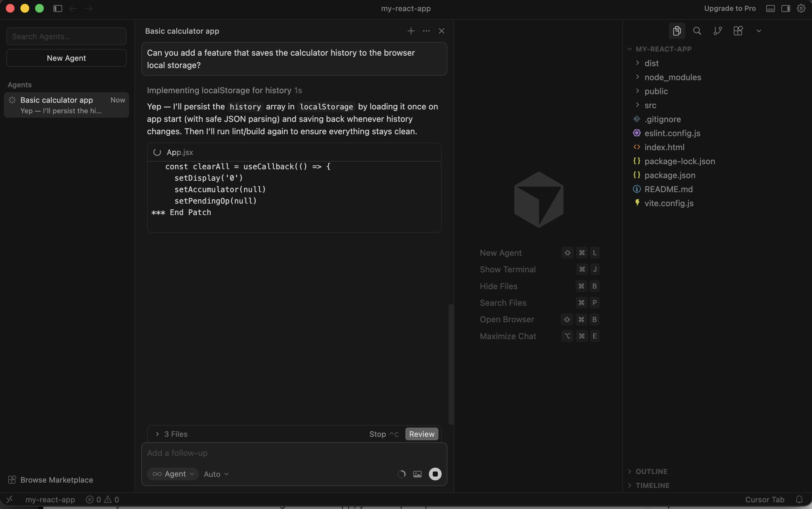Toggle the left sidebar visibility
The image size is (812, 509).
tap(58, 8)
